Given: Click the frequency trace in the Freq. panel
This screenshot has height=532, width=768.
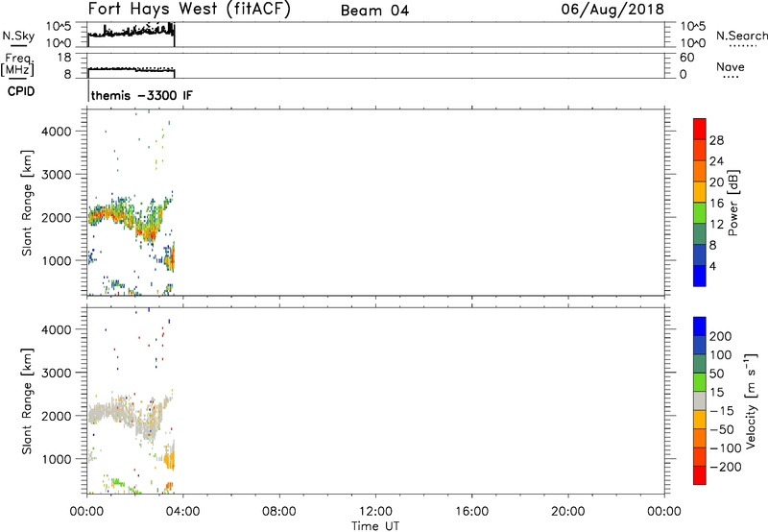Looking at the screenshot, I should point(132,70).
